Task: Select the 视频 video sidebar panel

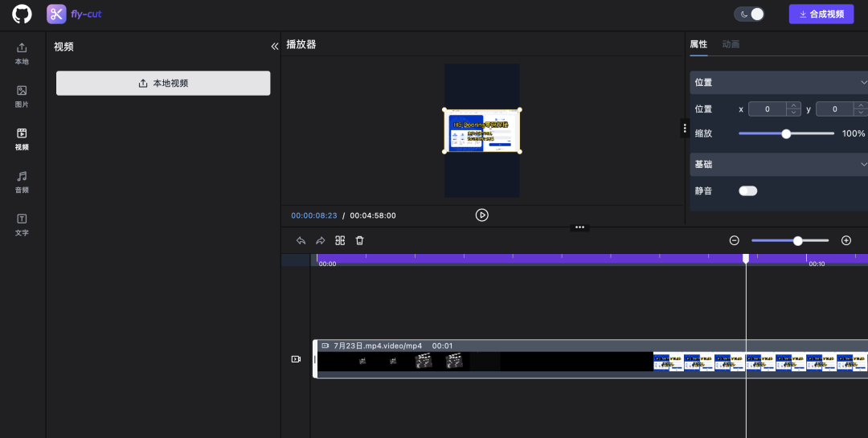Action: coord(22,140)
